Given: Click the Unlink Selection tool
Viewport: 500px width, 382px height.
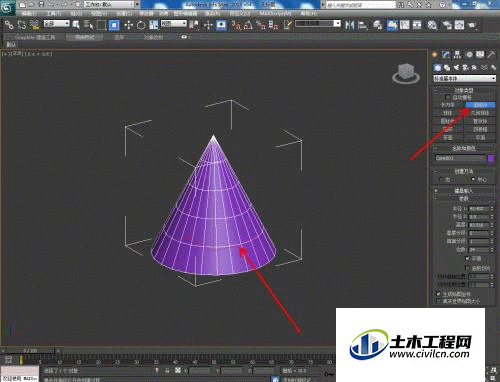Looking at the screenshot, I should [x=22, y=25].
